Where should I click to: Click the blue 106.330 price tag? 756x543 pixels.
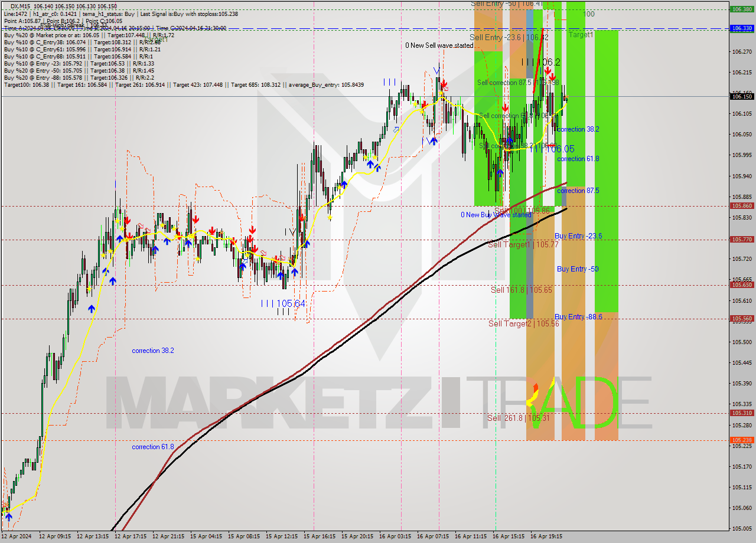point(742,28)
